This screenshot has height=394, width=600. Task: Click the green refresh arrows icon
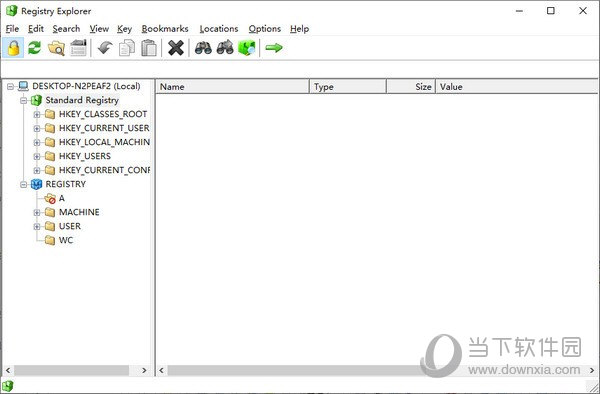point(34,48)
